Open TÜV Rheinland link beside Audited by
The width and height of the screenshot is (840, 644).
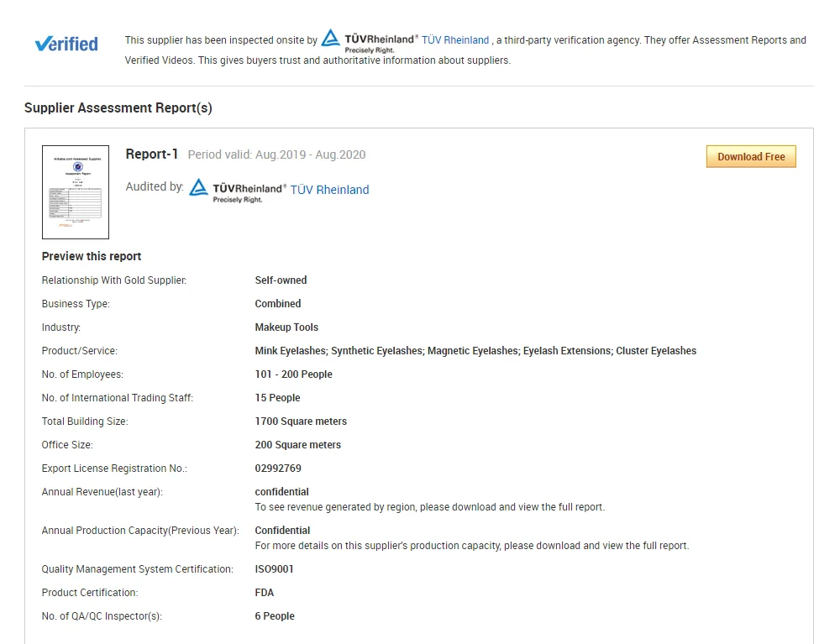click(329, 190)
